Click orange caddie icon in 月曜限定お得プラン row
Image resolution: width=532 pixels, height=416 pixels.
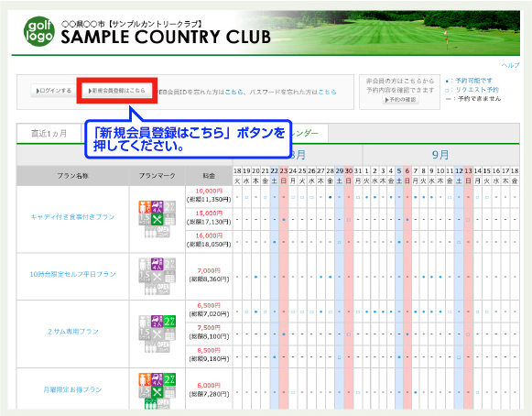point(145,379)
